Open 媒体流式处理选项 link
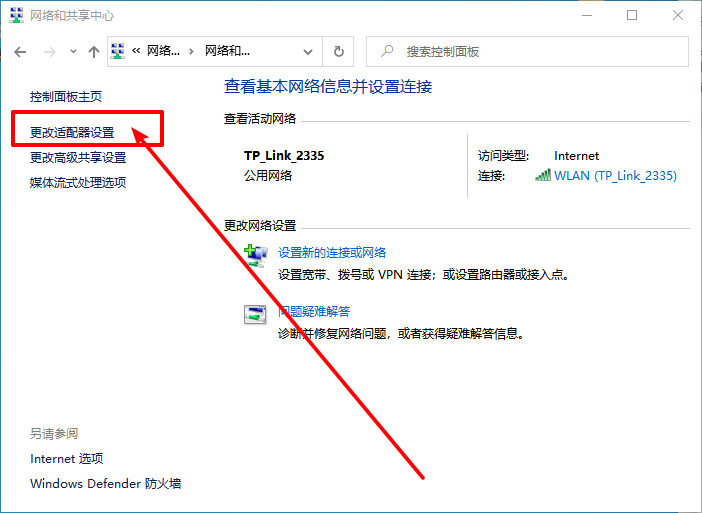 (x=78, y=183)
